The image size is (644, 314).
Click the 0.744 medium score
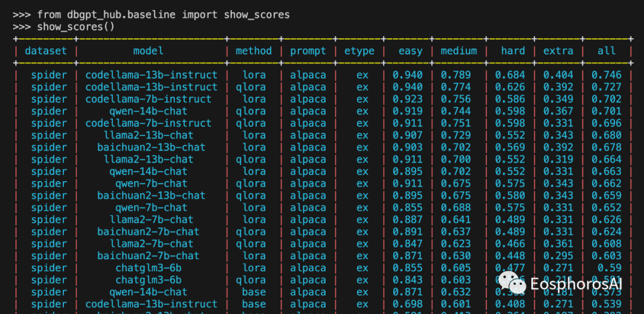pyautogui.click(x=456, y=111)
